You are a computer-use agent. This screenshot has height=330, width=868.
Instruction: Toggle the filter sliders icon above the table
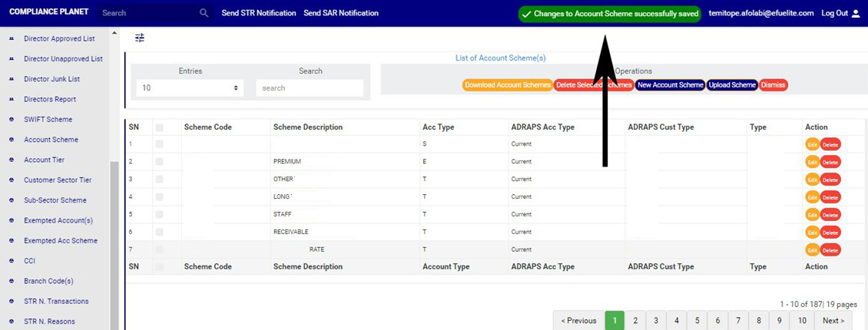coord(139,38)
